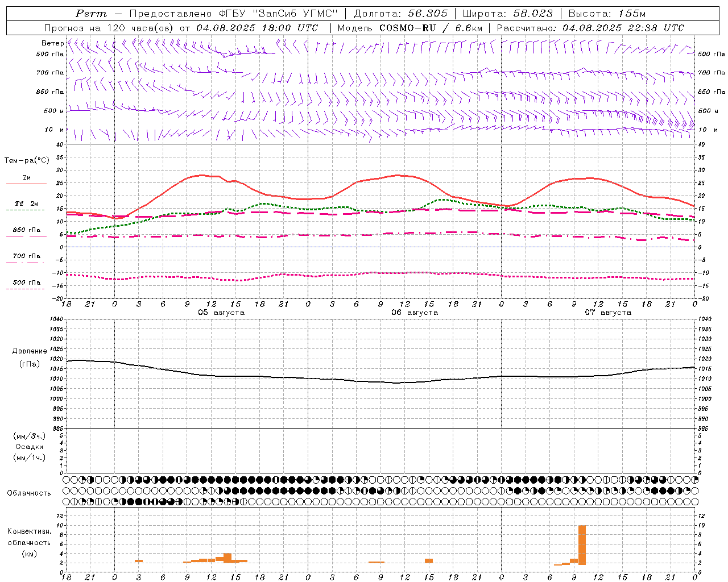This screenshot has width=728, height=582.
Task: Click the "05 августа" date label
Action: pyautogui.click(x=221, y=313)
